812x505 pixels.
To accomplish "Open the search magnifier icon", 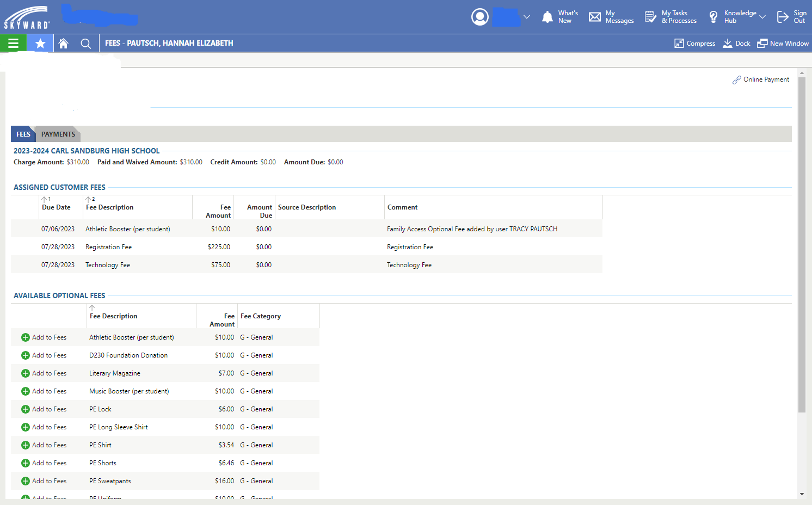I will (x=85, y=44).
